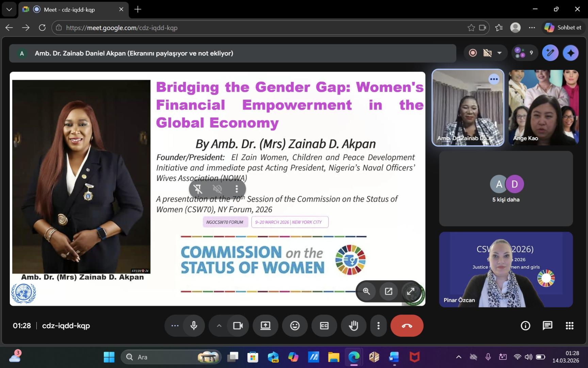Click the browser address bar URL
The width and height of the screenshot is (588, 368).
(x=121, y=28)
